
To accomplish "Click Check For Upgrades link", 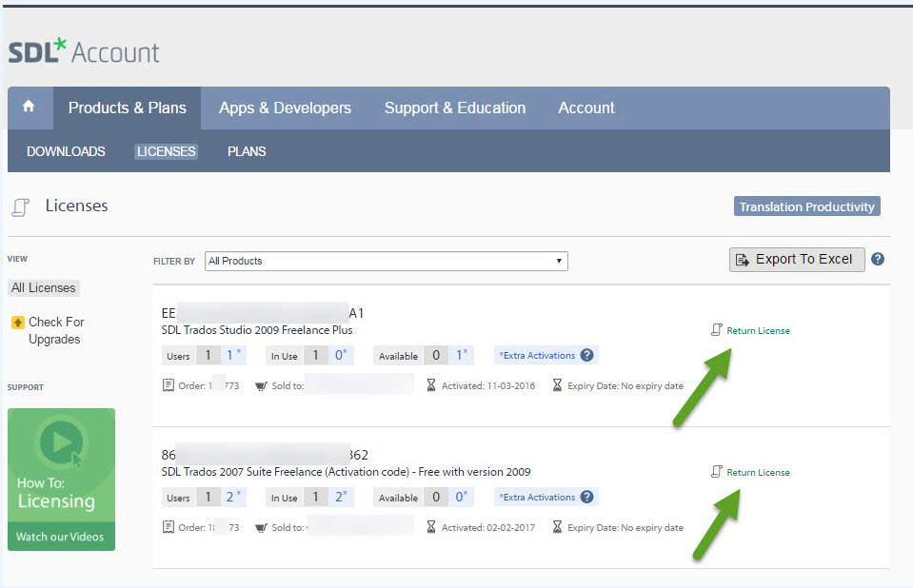I will [x=56, y=330].
